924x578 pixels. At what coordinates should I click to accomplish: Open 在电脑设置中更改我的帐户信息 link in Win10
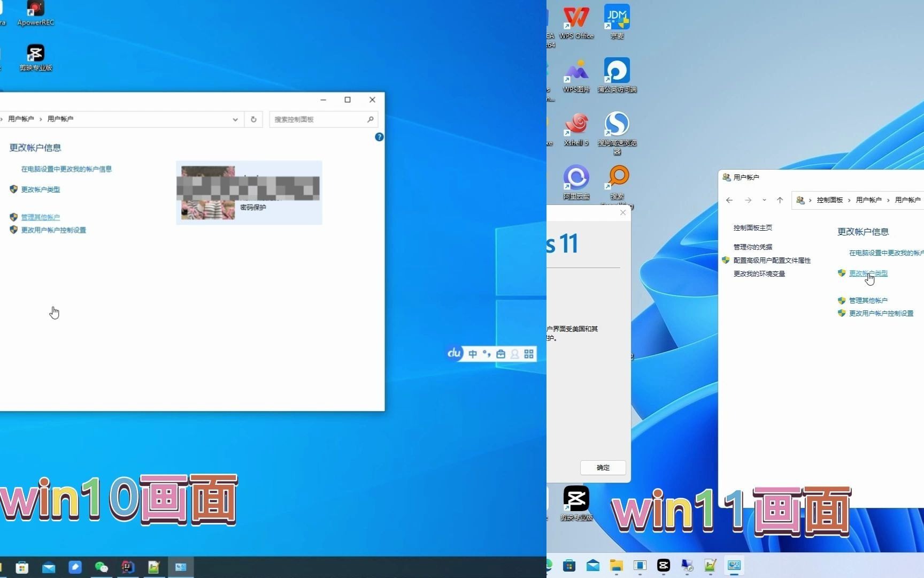tap(66, 169)
